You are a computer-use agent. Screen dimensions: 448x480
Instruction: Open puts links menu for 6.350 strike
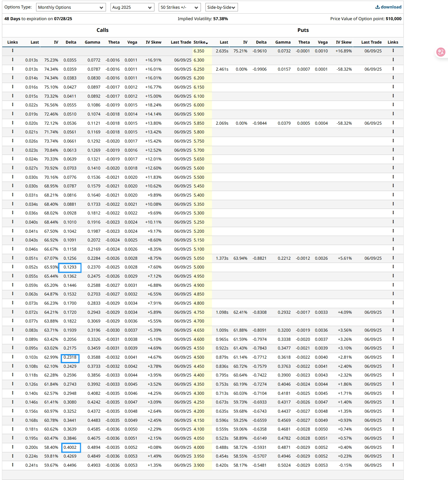(393, 51)
